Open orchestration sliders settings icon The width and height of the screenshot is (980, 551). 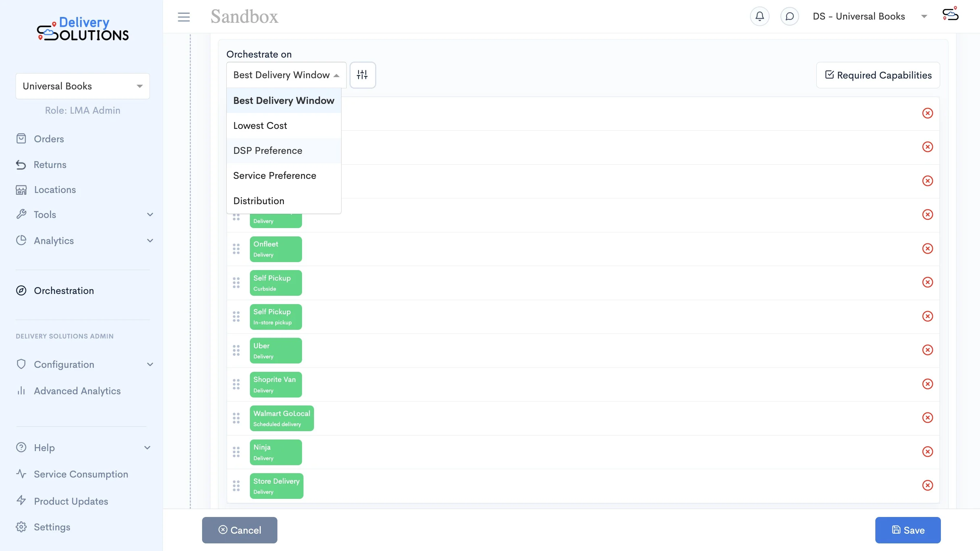pos(363,75)
